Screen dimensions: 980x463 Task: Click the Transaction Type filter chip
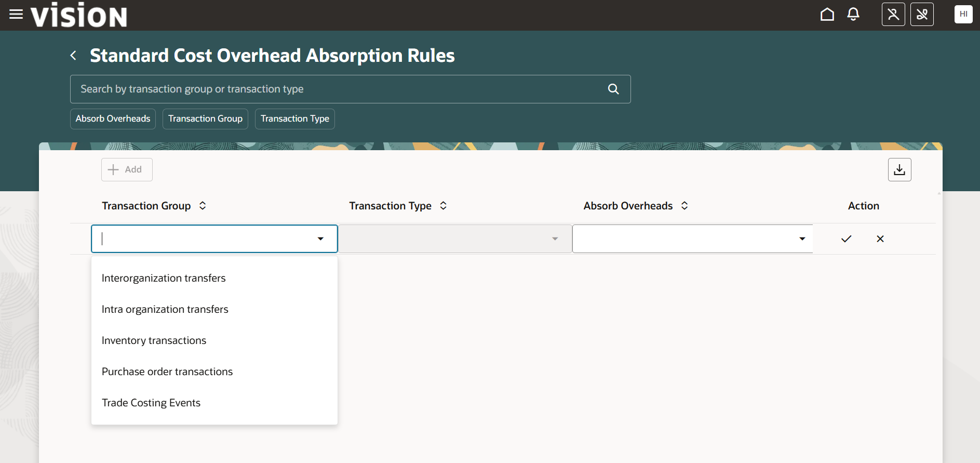pyautogui.click(x=295, y=118)
